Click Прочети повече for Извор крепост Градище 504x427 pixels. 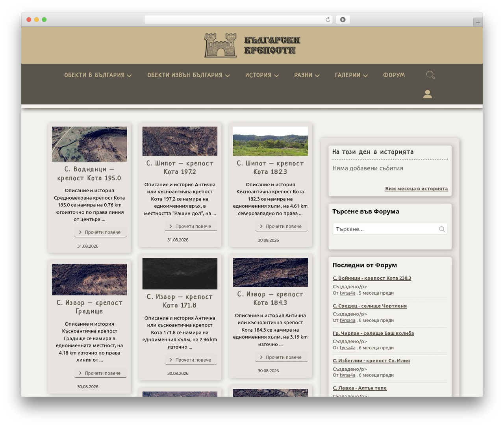pos(100,373)
